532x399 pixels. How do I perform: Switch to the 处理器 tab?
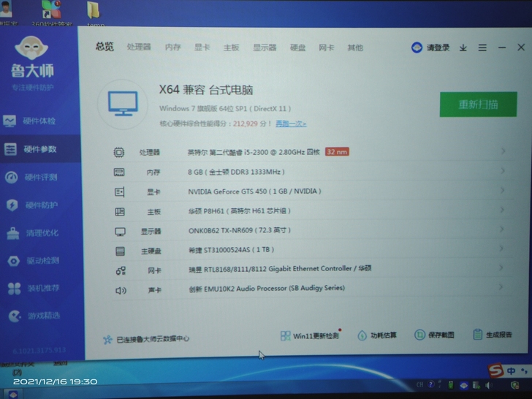(x=139, y=47)
